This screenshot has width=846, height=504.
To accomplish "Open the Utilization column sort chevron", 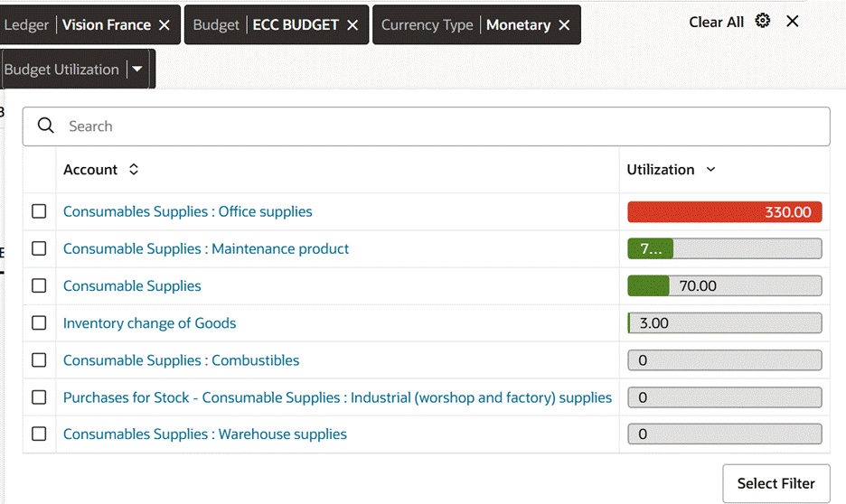I will coord(710,170).
